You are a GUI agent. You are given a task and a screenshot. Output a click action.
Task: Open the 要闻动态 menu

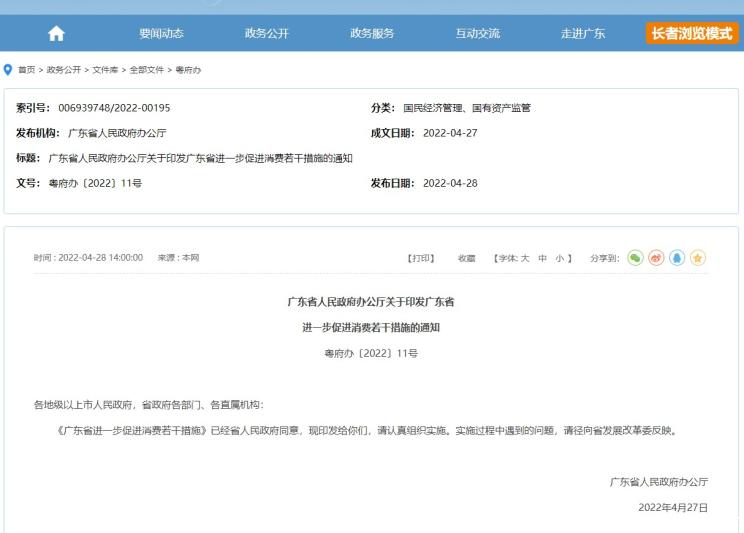pos(161,33)
